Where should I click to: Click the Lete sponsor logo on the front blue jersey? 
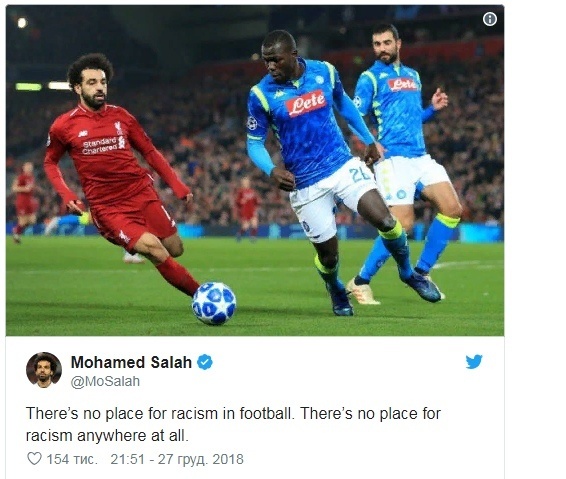coord(306,103)
